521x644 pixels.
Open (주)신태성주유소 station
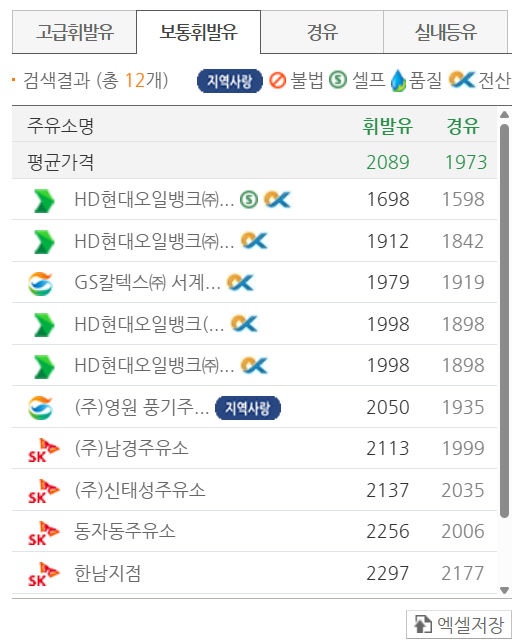point(140,490)
